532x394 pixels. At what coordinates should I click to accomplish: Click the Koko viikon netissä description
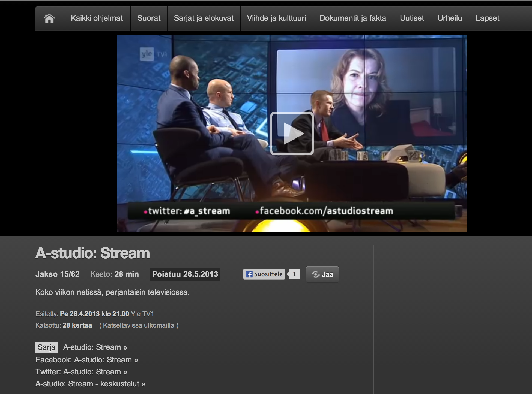click(x=112, y=292)
